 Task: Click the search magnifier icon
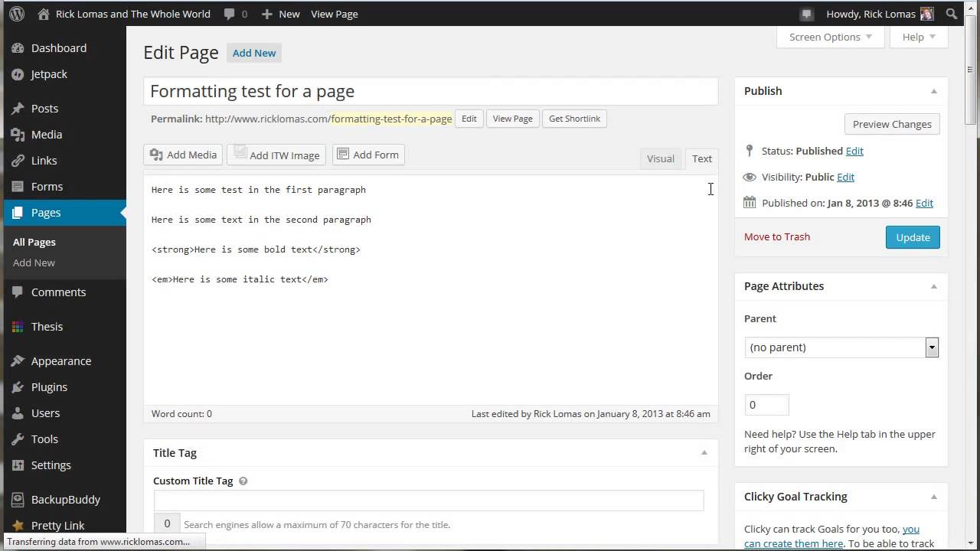(x=951, y=14)
